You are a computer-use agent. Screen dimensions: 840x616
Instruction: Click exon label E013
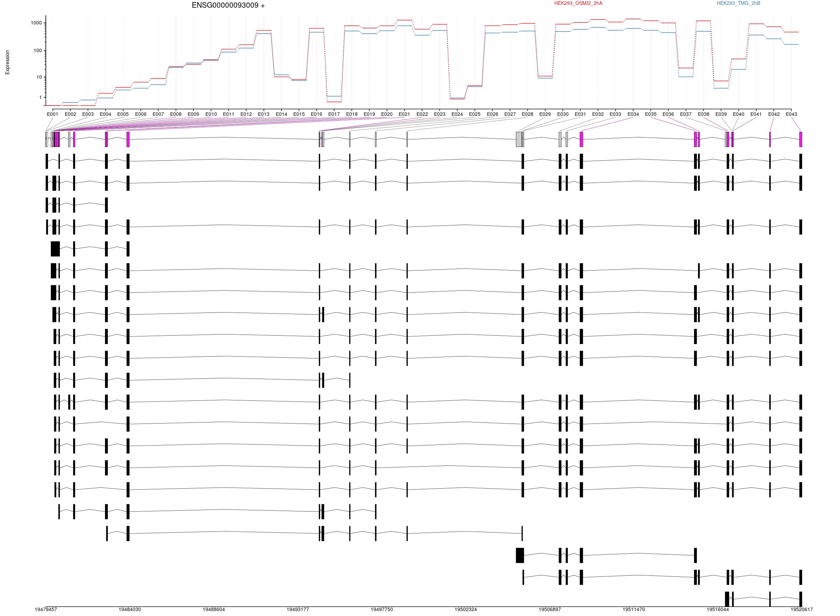point(264,114)
